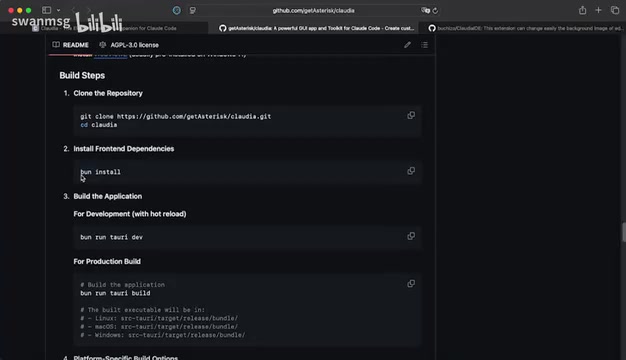This screenshot has height=360, width=626.
Task: Copy the production build code block
Action: (411, 283)
